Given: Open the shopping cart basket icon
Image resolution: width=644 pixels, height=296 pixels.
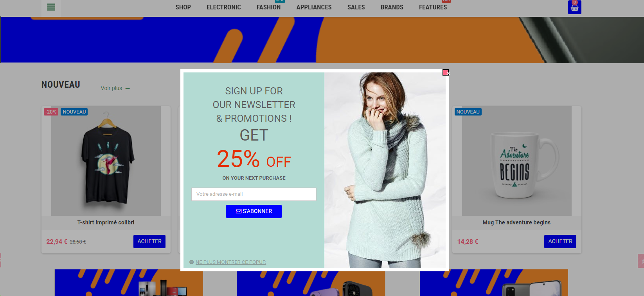Looking at the screenshot, I should pyautogui.click(x=574, y=7).
